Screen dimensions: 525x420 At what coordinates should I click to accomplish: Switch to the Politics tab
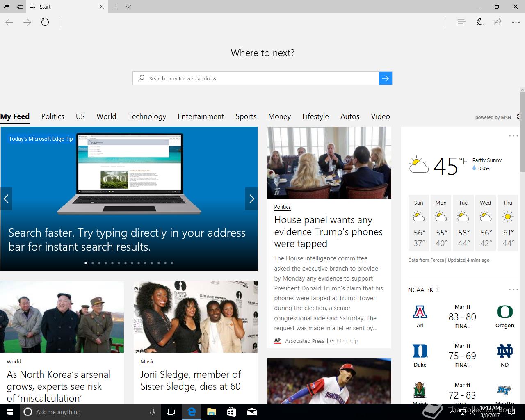pos(52,116)
